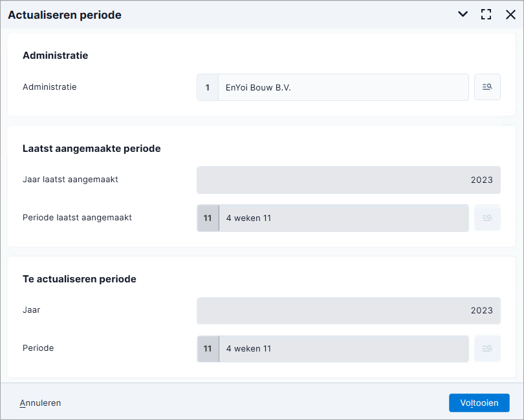The image size is (524, 420).
Task: Select the code box 11 for Periode laatst aangemaakt
Action: point(208,218)
